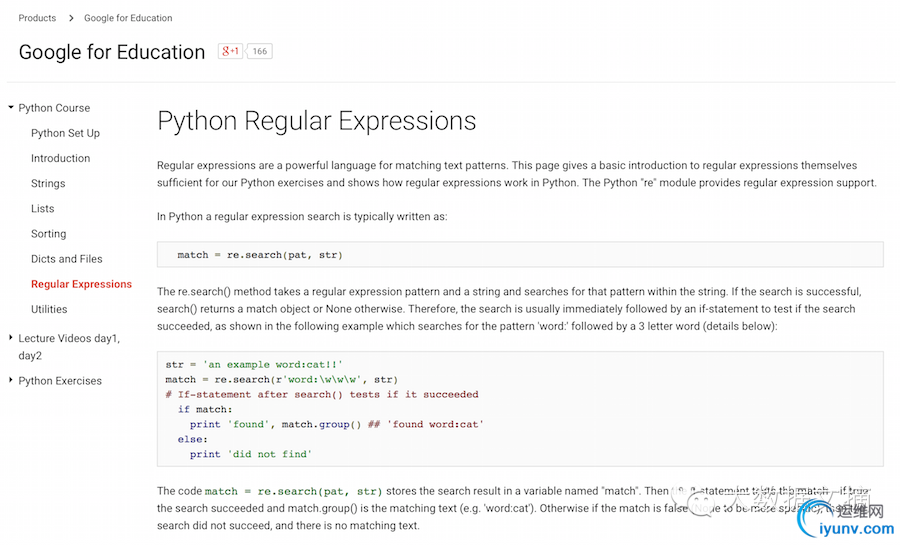Go to the Lists page
This screenshot has width=900, height=545.
click(42, 209)
